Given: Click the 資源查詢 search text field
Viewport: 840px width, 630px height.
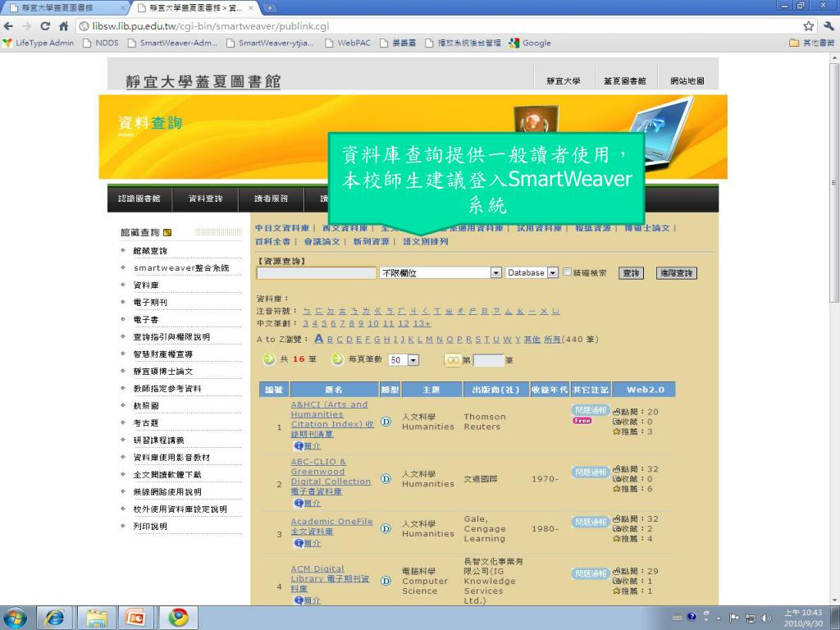Looking at the screenshot, I should tap(317, 272).
